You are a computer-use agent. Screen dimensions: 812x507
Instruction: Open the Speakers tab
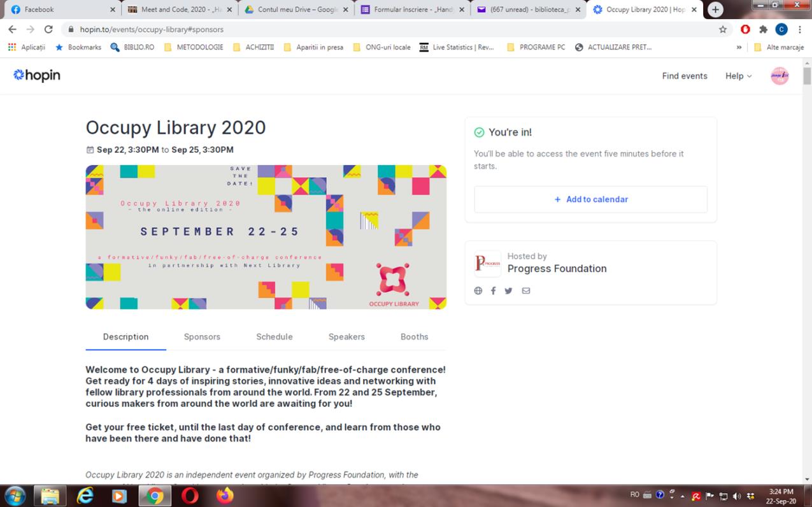[346, 337]
